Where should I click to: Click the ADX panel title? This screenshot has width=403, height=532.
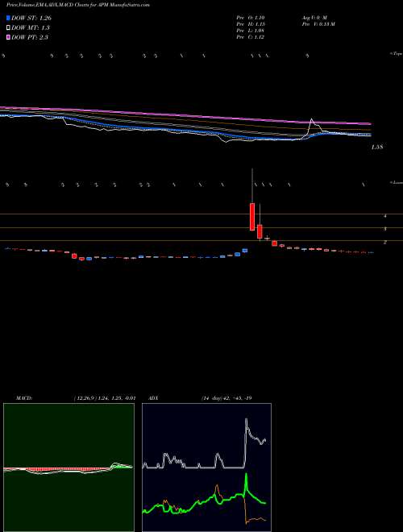click(154, 397)
